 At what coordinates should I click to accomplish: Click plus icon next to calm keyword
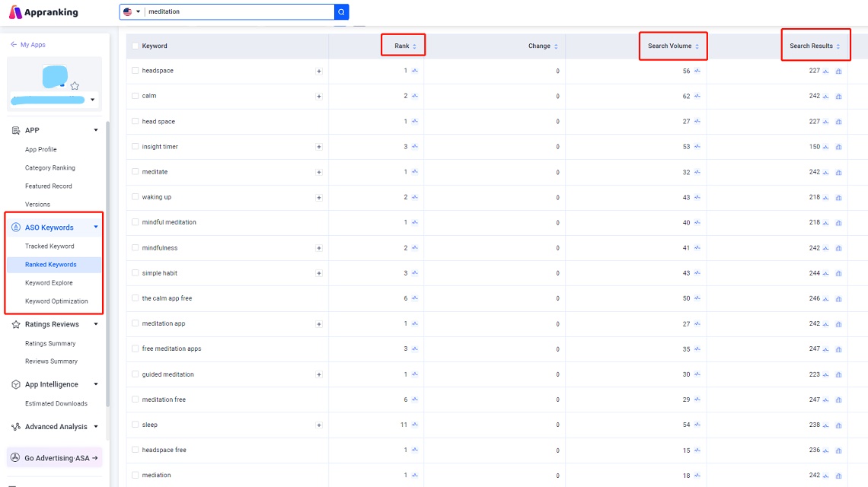click(319, 97)
